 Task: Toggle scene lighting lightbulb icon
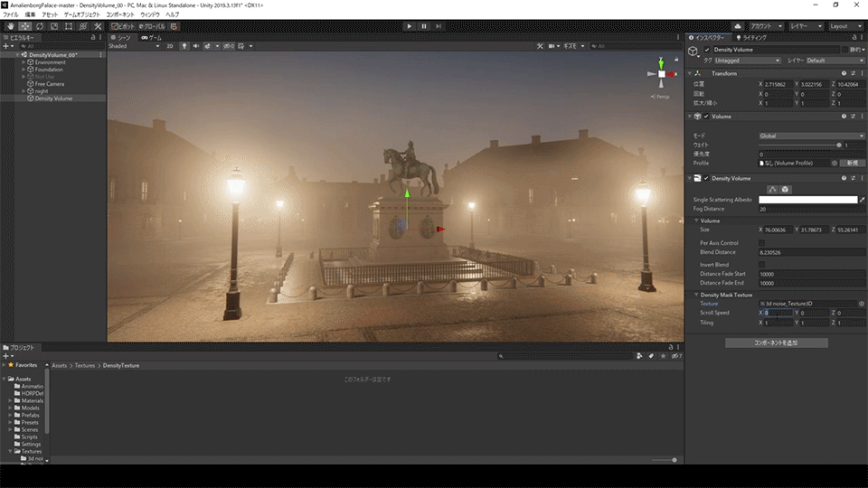[184, 45]
